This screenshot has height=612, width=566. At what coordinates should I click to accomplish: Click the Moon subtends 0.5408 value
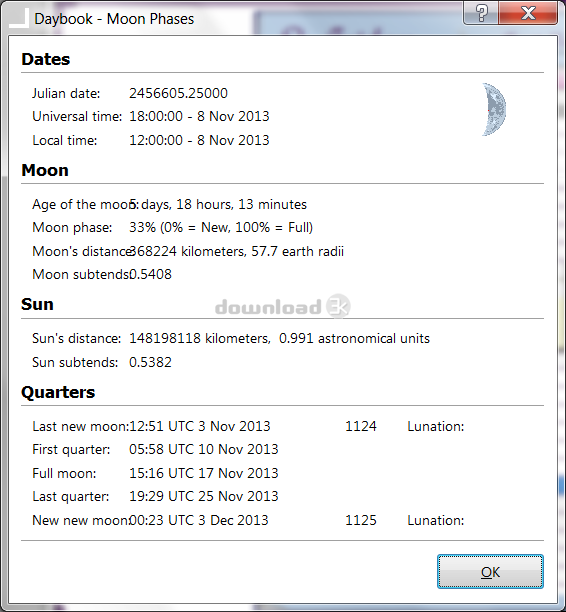click(150, 274)
